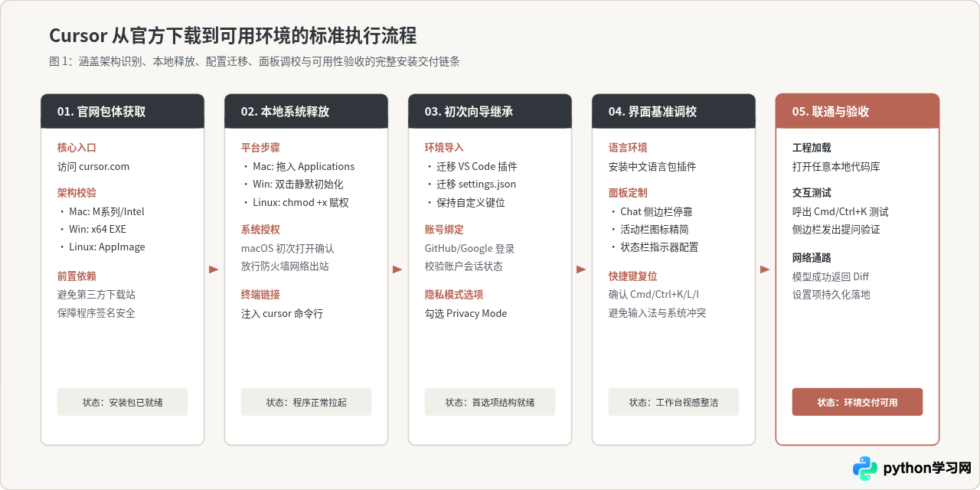Click the '访问 cursor.com' line
Viewport: 980px width, 490px height.
point(93,166)
